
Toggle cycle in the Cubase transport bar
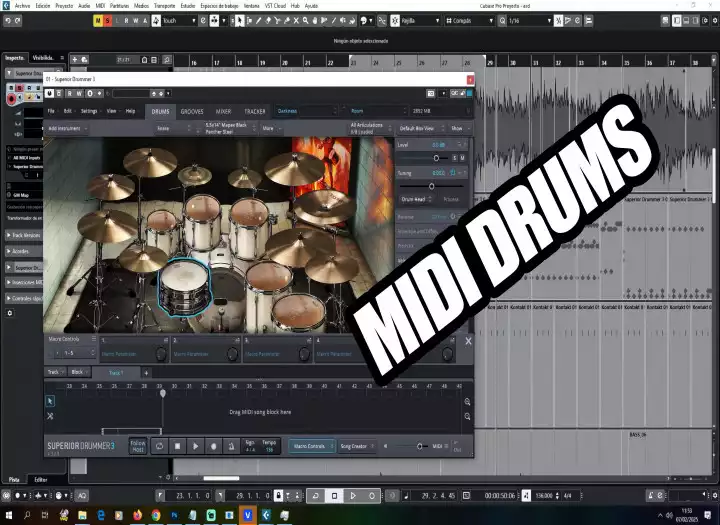click(x=315, y=496)
